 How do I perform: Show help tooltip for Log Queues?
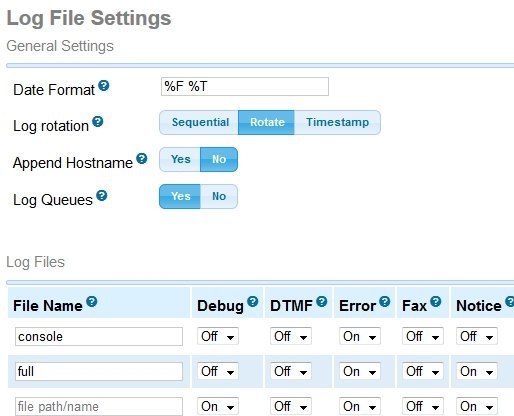click(102, 196)
